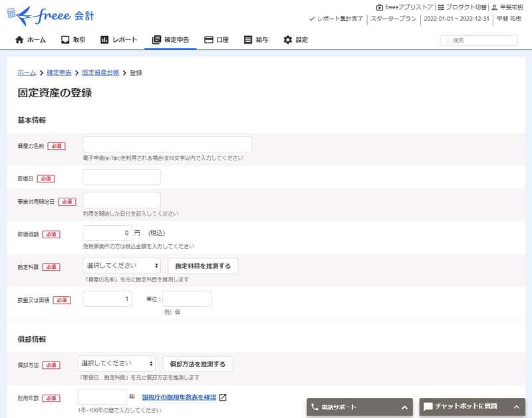Open the 設定 gear icon

(287, 39)
